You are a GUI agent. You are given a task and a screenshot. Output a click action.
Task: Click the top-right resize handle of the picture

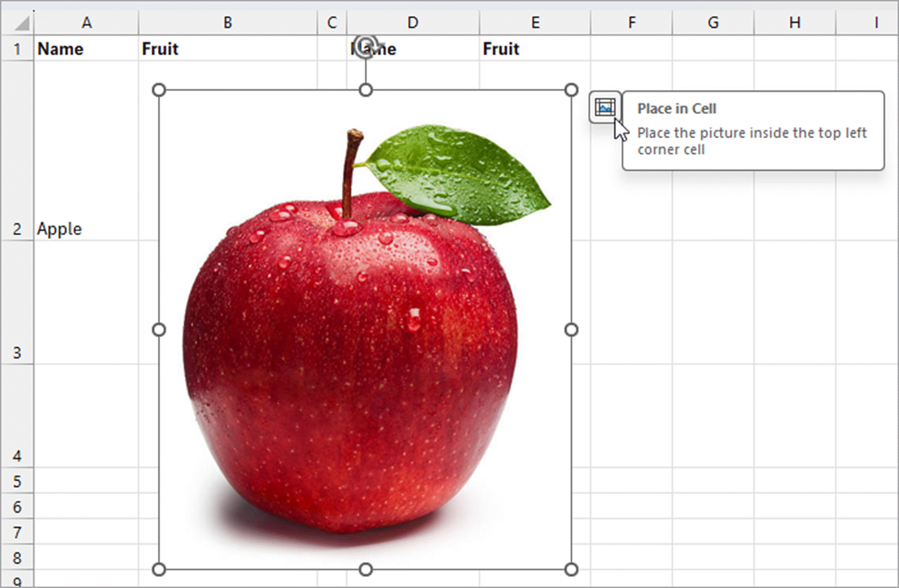tap(571, 90)
